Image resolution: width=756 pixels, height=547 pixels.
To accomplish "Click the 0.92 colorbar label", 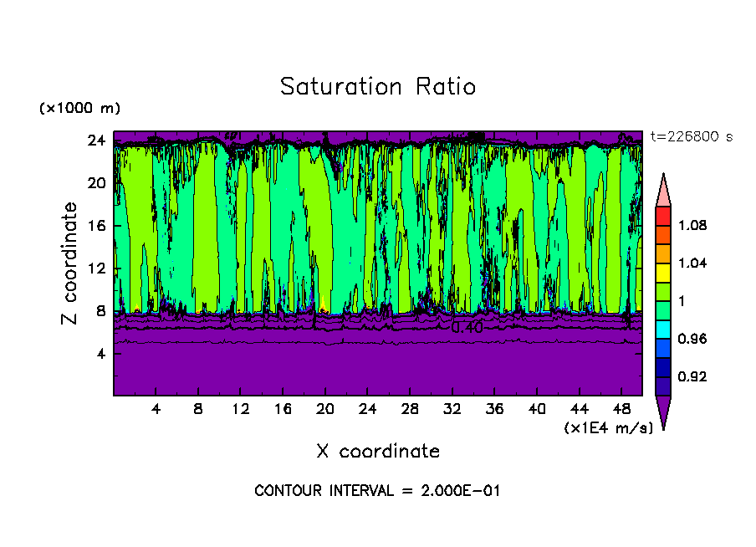I will (x=693, y=376).
